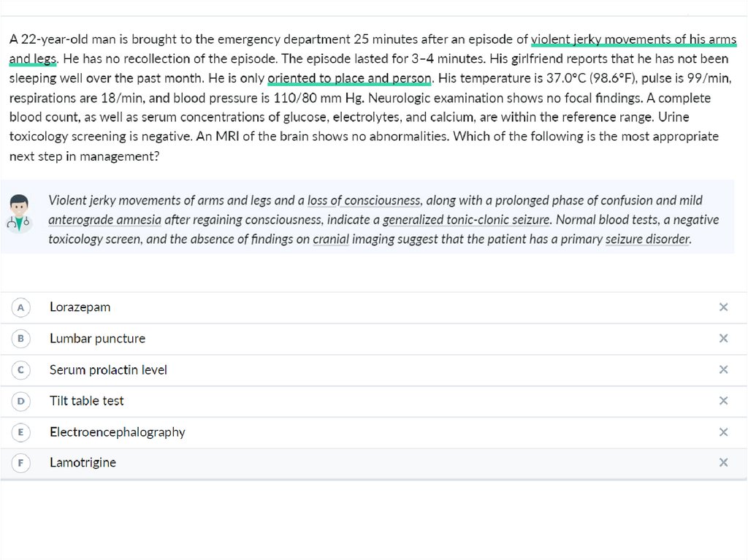Cross out the Electroencephalography option

723,432
